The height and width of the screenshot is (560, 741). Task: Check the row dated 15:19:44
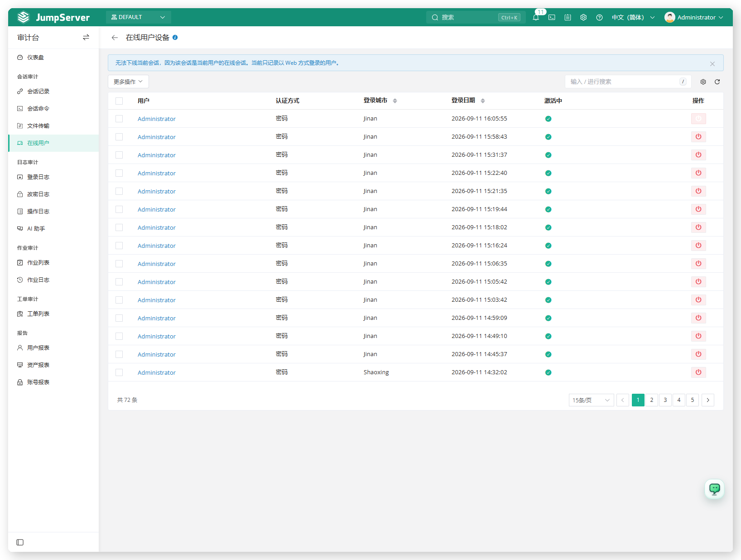pos(119,209)
